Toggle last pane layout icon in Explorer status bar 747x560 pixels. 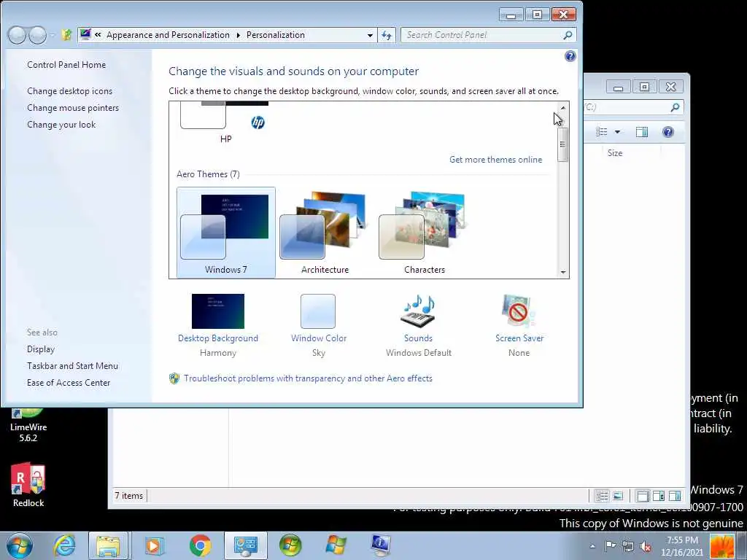tap(675, 496)
